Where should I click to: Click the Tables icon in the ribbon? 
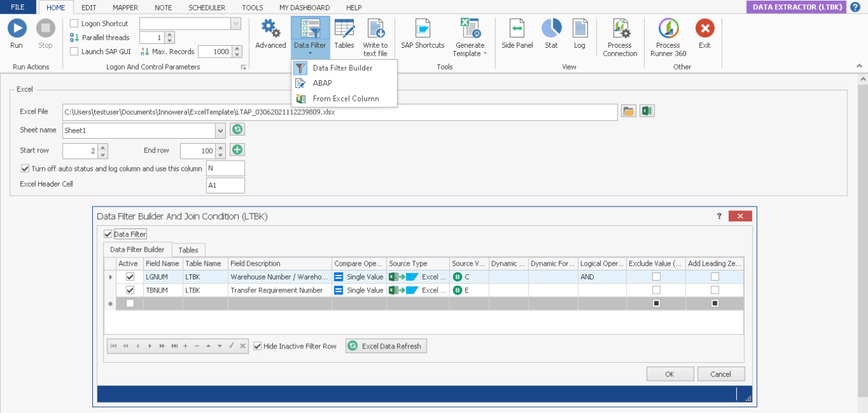coord(344,29)
